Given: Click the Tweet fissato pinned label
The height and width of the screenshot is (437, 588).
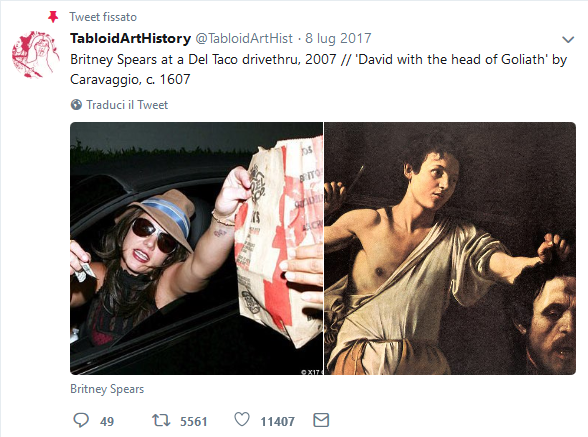Looking at the screenshot, I should tap(103, 17).
